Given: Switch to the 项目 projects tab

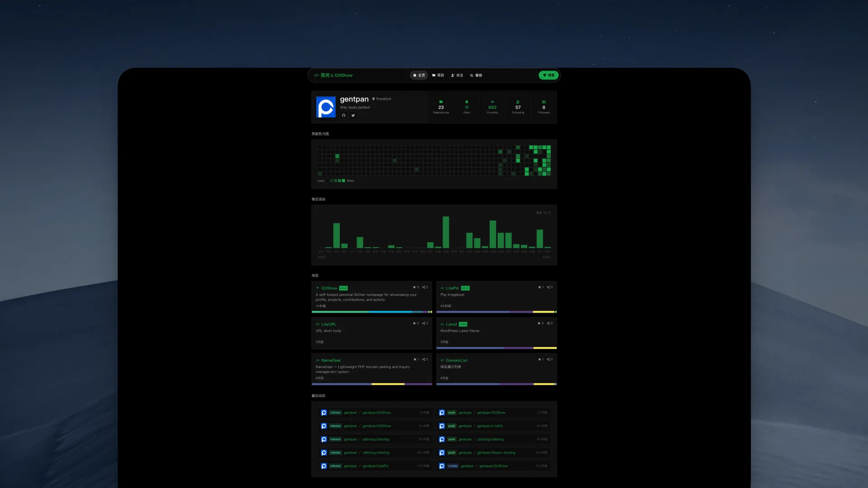Looking at the screenshot, I should tap(438, 75).
